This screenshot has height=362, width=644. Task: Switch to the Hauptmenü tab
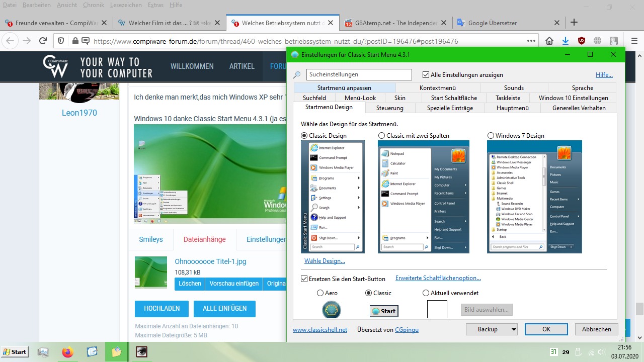[x=513, y=108]
